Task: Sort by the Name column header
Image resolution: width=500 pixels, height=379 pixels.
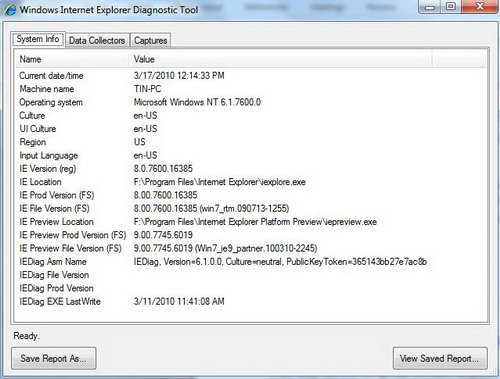Action: 72,59
